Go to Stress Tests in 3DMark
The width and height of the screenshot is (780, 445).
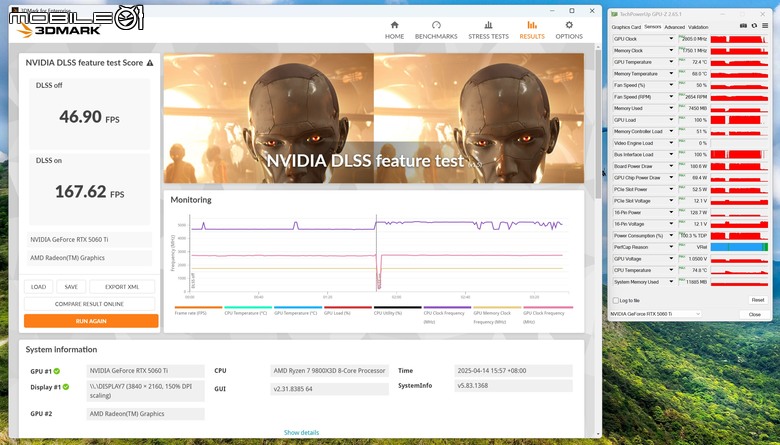point(488,30)
